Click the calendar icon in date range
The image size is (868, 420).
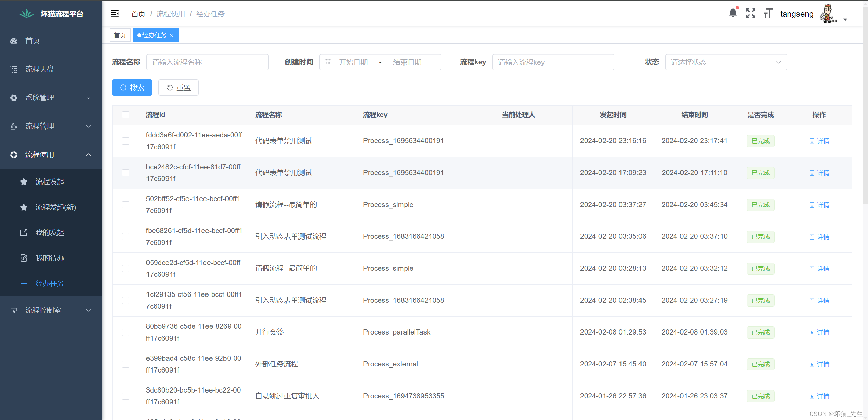point(328,62)
